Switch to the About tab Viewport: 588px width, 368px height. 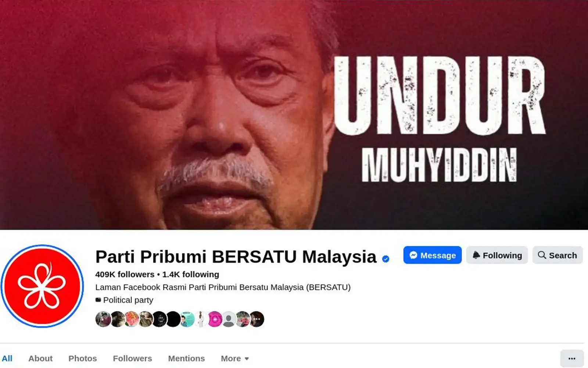40,358
